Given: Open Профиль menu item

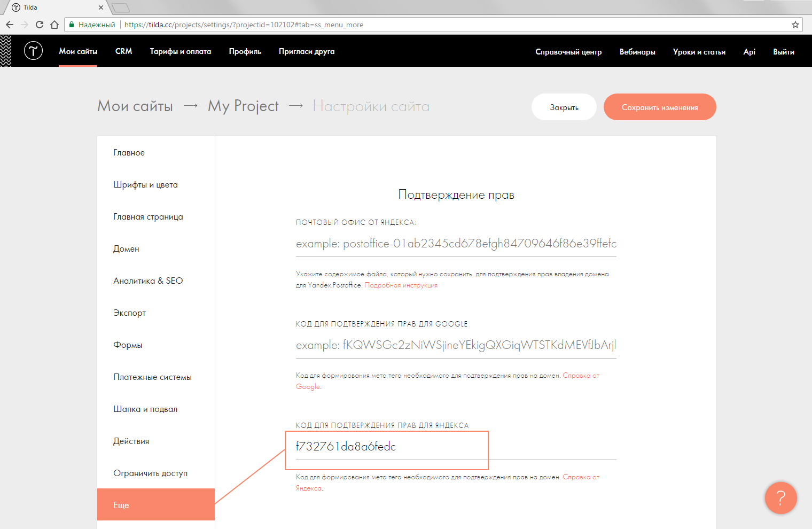Looking at the screenshot, I should click(245, 51).
